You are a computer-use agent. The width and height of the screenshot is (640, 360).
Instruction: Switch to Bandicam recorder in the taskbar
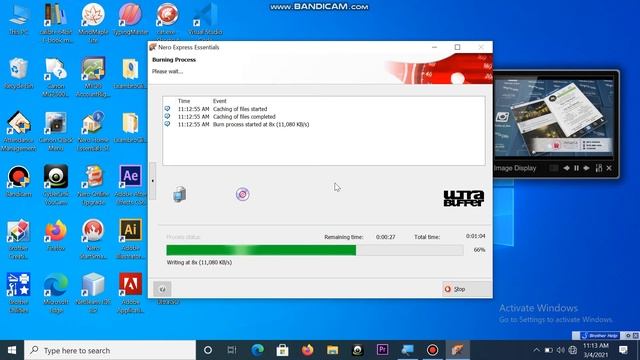pos(433,350)
